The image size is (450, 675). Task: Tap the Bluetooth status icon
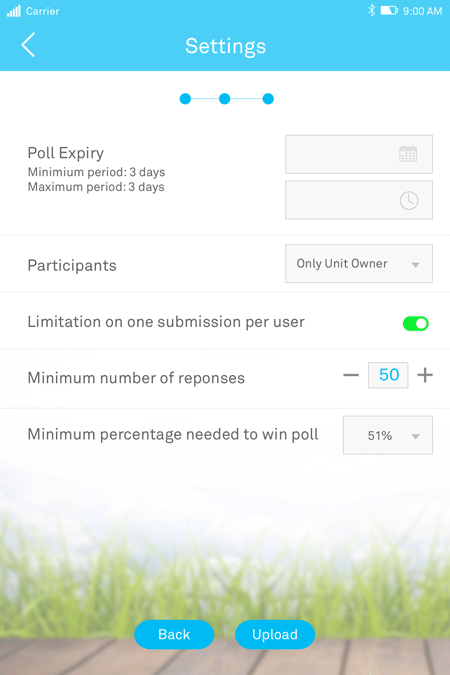[x=371, y=10]
